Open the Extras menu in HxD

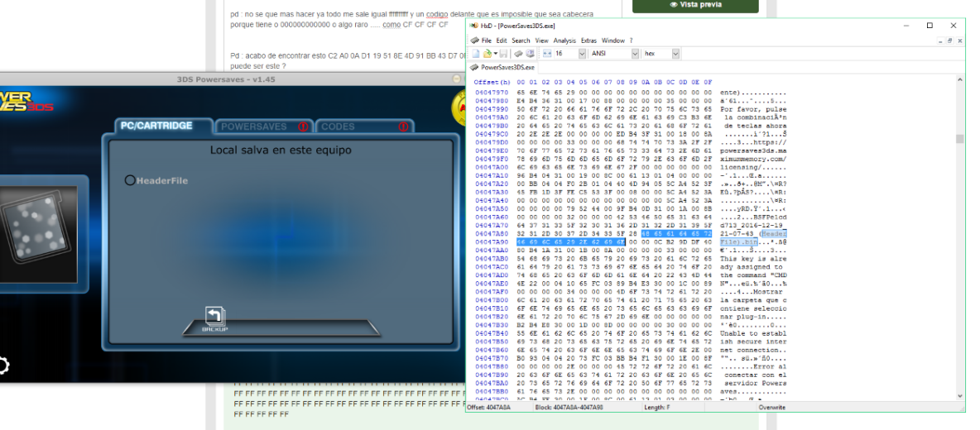(x=588, y=41)
